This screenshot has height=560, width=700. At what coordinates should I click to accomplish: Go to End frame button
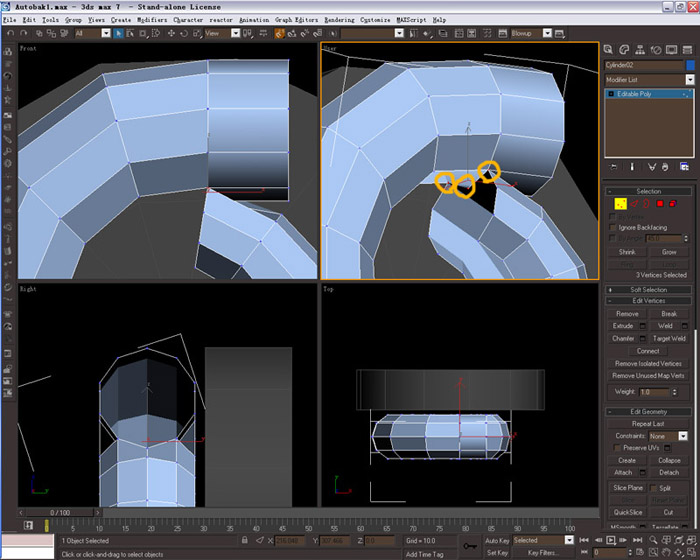[x=638, y=540]
